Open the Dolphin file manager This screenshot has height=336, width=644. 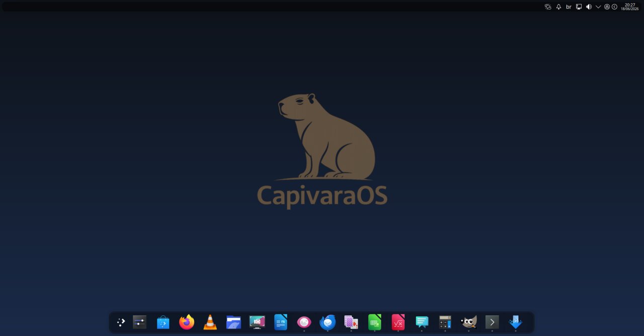[233, 322]
